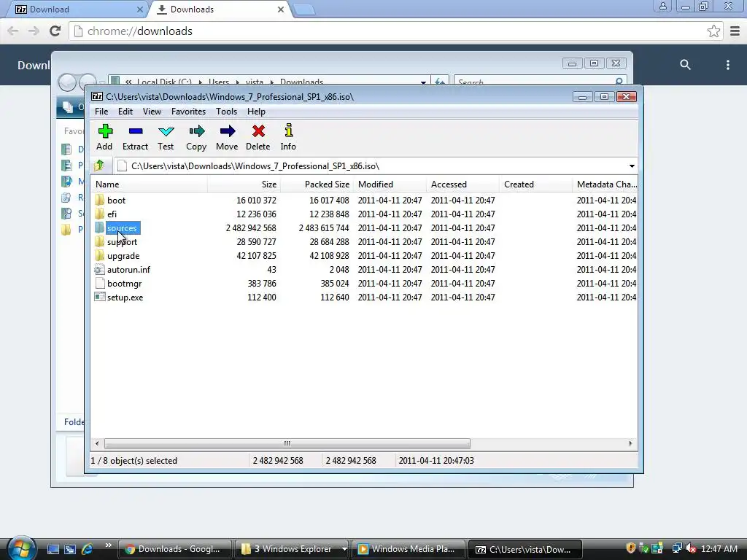Select the upgrade folder icon
Screen dimensions: 747x560
(x=99, y=255)
